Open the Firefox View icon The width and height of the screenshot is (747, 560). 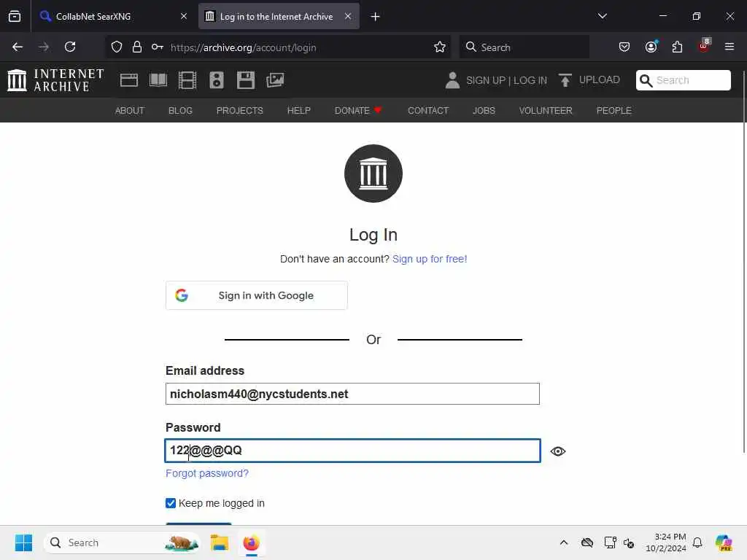(x=15, y=16)
